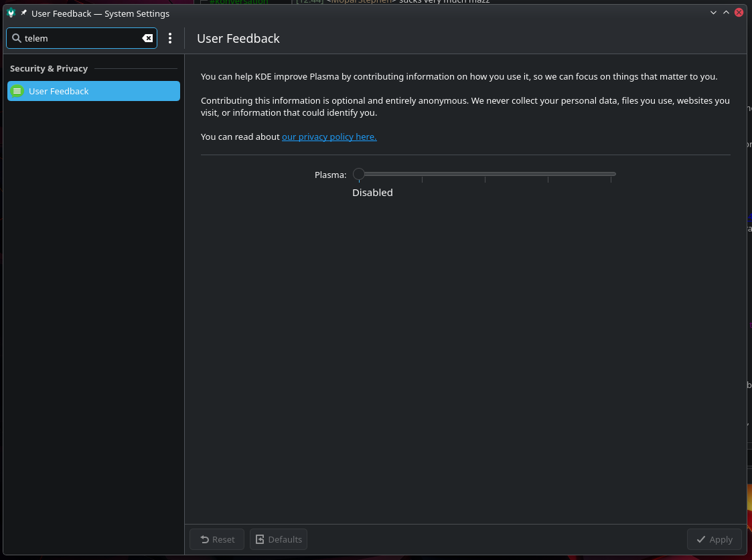Focus the search field containing telem
752x560 pixels.
[x=82, y=38]
